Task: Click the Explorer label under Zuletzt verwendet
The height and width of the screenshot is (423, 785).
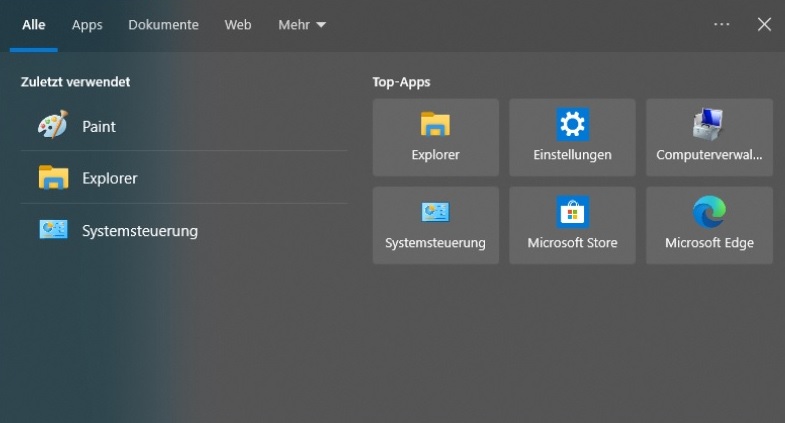Action: tap(110, 178)
